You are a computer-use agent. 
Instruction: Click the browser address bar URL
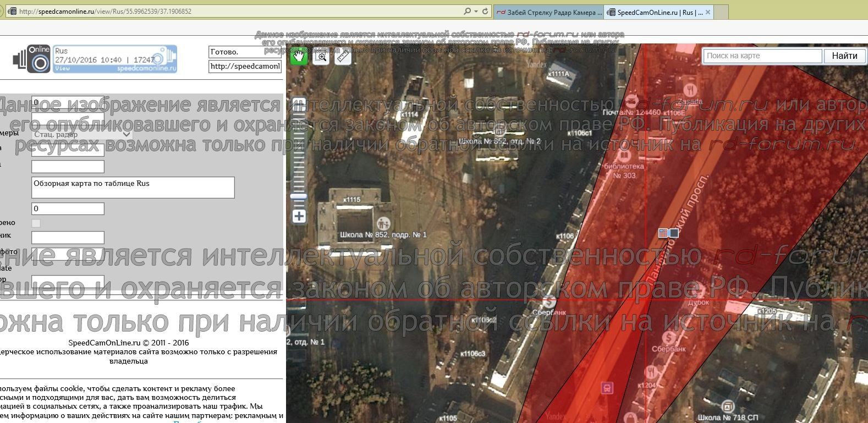click(x=106, y=12)
